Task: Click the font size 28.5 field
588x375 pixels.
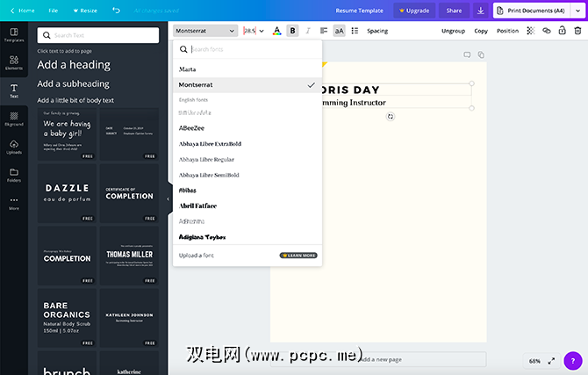Action: [250, 31]
